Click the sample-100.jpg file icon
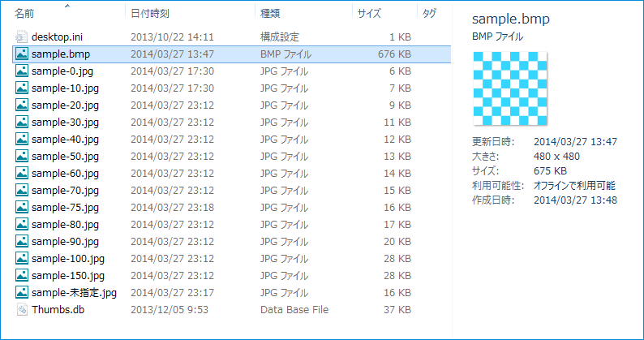644x340 pixels. click(x=22, y=259)
